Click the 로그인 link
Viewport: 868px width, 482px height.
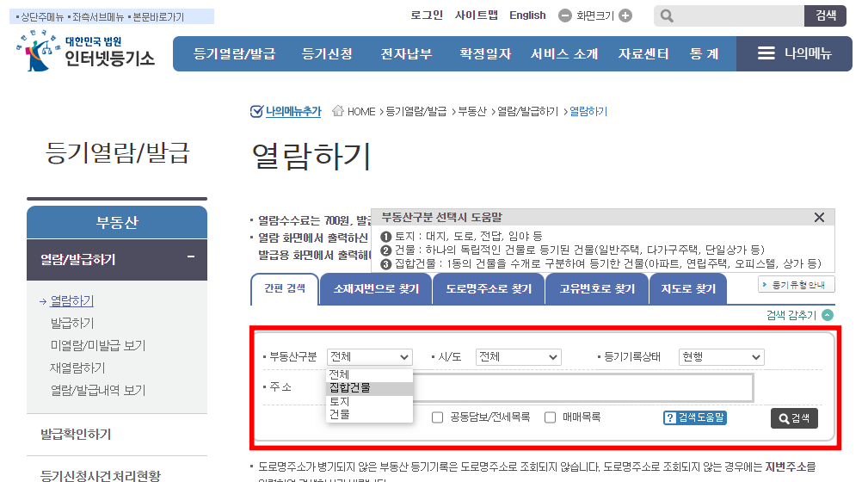tap(426, 15)
